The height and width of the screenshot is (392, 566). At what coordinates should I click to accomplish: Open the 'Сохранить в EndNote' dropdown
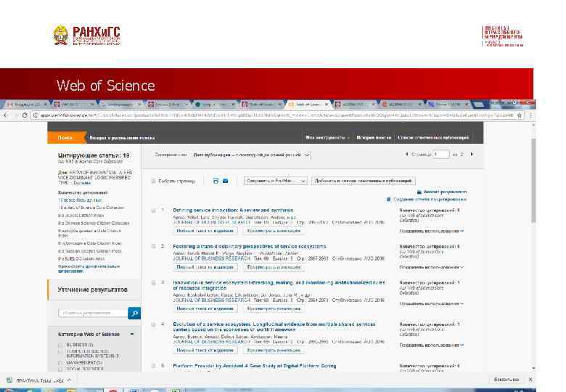coord(276,181)
